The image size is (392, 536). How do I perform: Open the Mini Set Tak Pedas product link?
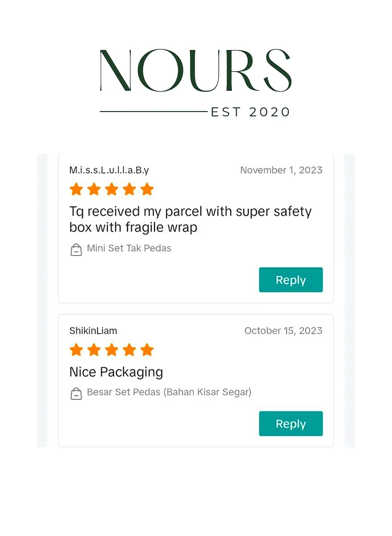pyautogui.click(x=129, y=248)
